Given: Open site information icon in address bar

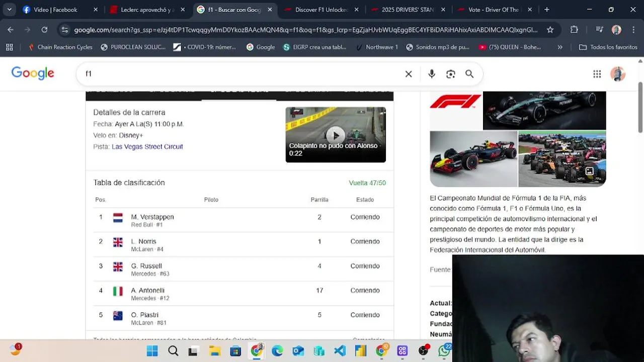Looking at the screenshot, I should [64, 30].
